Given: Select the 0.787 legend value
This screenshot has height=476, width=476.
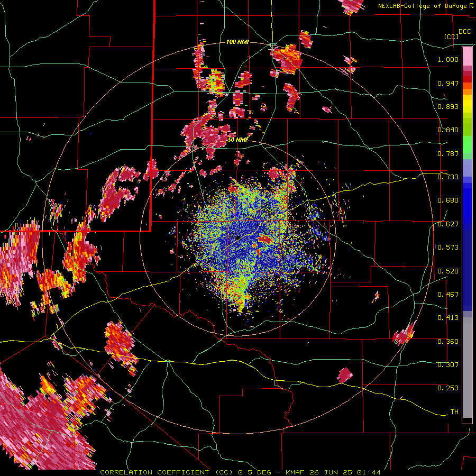Looking at the screenshot, I should [x=448, y=153].
